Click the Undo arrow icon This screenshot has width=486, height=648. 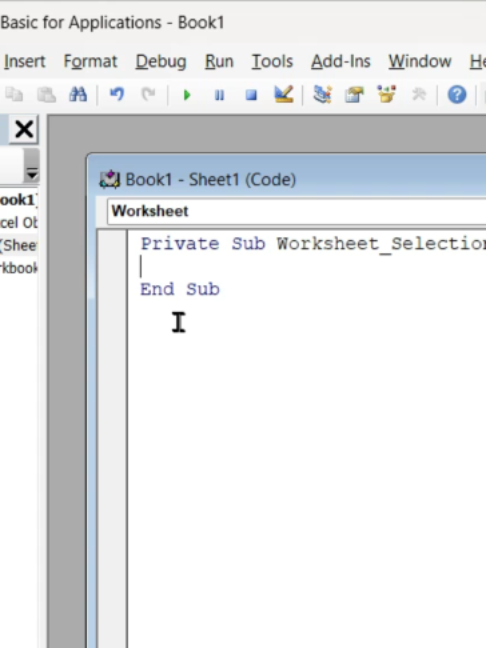click(x=117, y=95)
